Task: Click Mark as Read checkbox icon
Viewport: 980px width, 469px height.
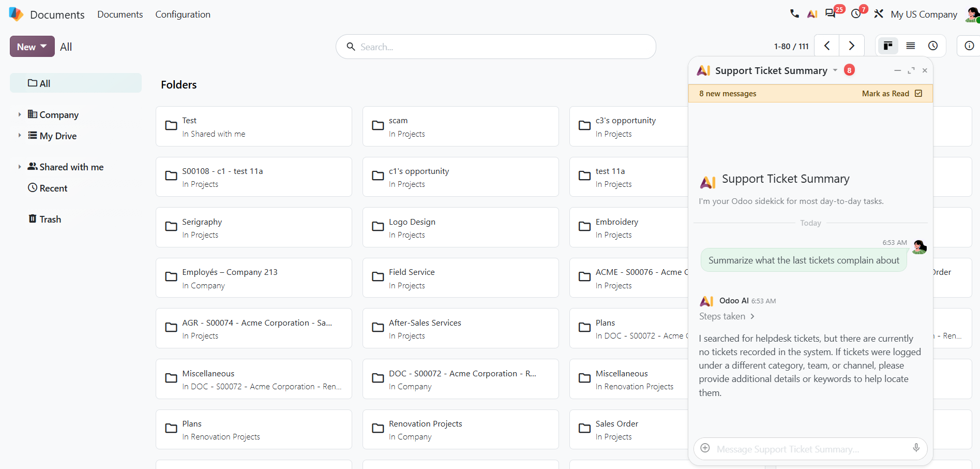Action: click(x=918, y=93)
